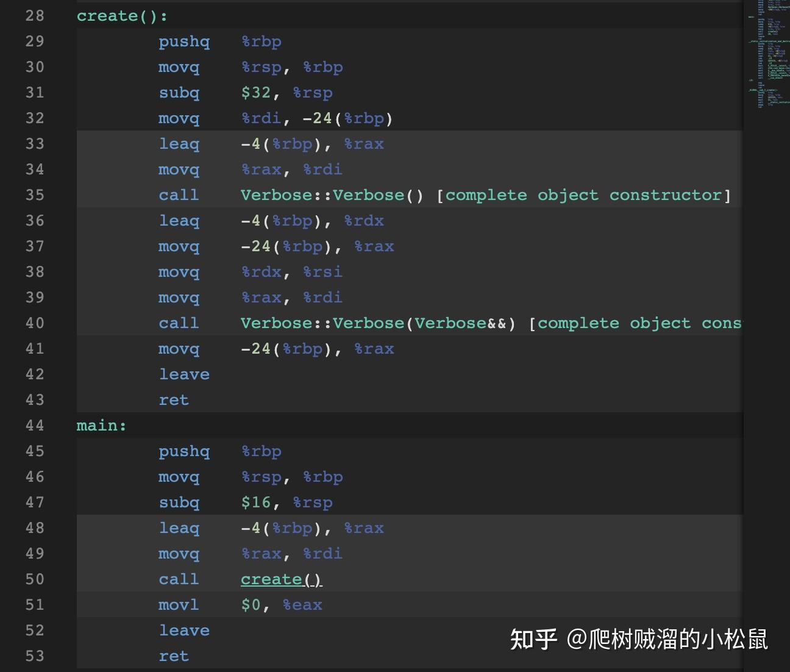Click the main: label
The width and height of the screenshot is (790, 672).
click(x=101, y=426)
